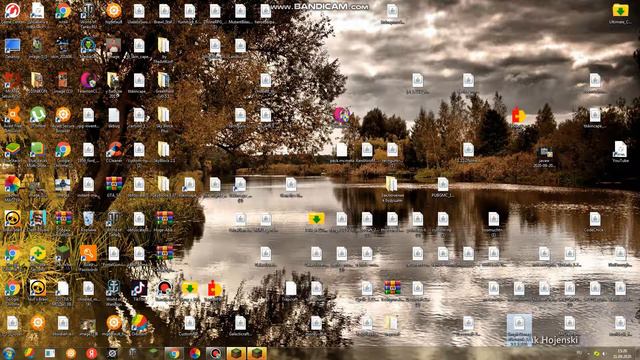Viewport: 640px width, 360px height.
Task: Select the highlighted file icon near Hojenski text
Action: pyautogui.click(x=519, y=329)
